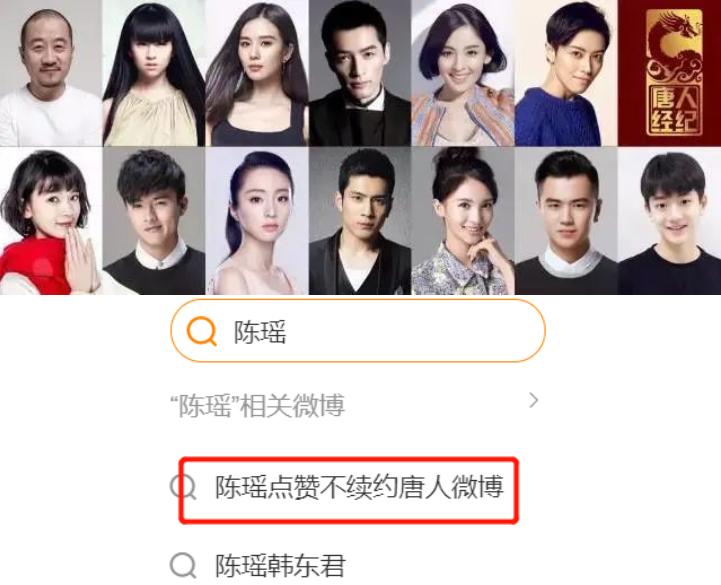Viewport: 721px width, 585px height.
Task: Open portrait of man in black suit
Action: (360, 73)
